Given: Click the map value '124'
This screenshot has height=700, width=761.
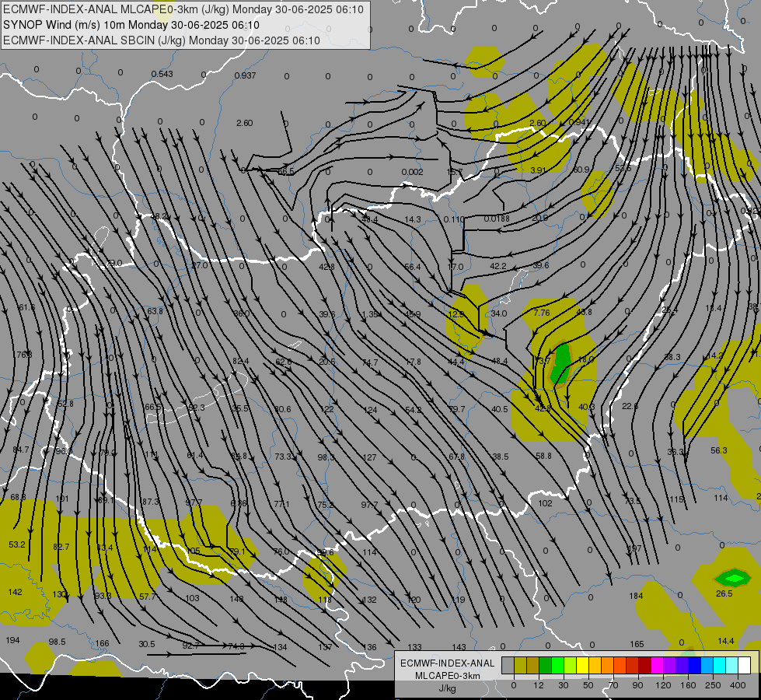Looking at the screenshot, I should tap(370, 410).
